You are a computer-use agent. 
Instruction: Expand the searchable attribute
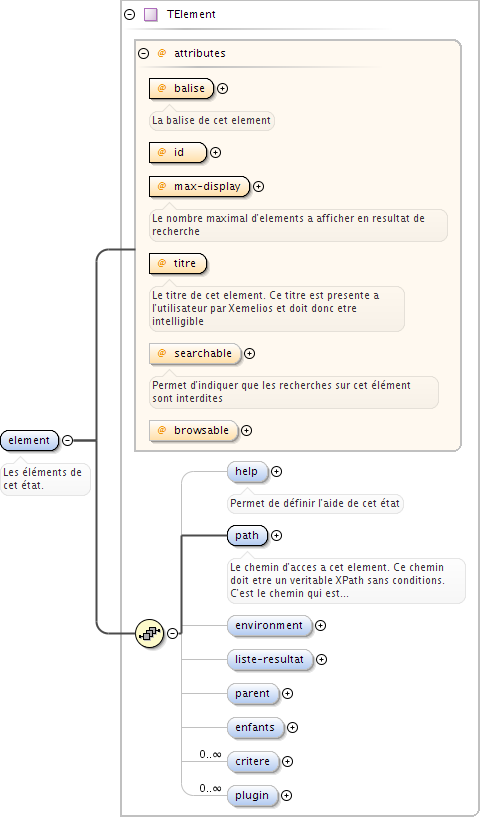pyautogui.click(x=250, y=354)
